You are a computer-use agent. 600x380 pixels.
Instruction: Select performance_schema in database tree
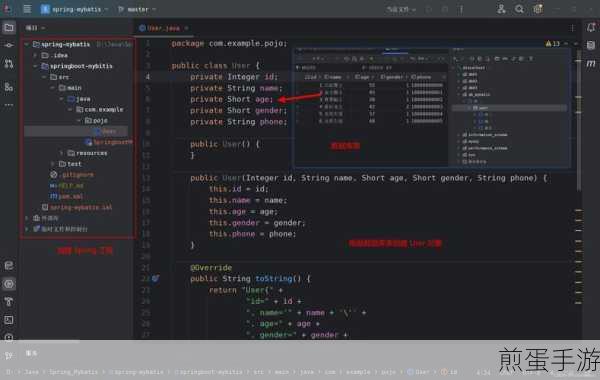[485, 148]
